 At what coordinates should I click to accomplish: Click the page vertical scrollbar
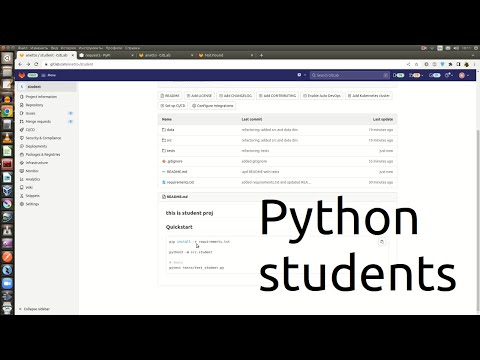click(478, 220)
